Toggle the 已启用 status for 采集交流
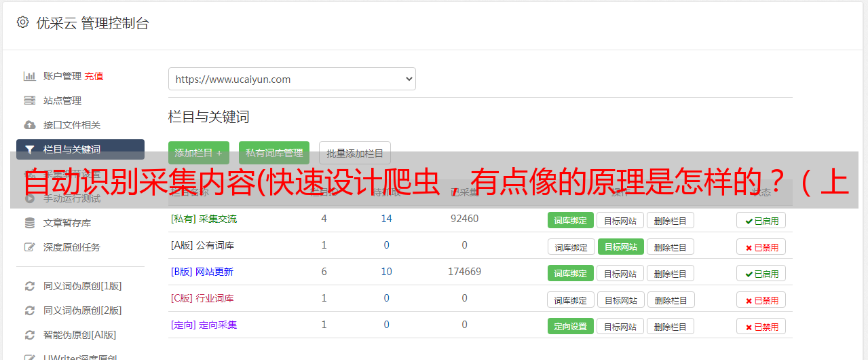Image resolution: width=868 pixels, height=360 pixels. [761, 220]
